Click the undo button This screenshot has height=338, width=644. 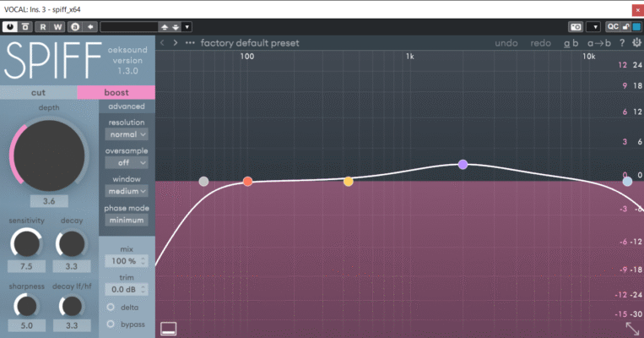506,43
